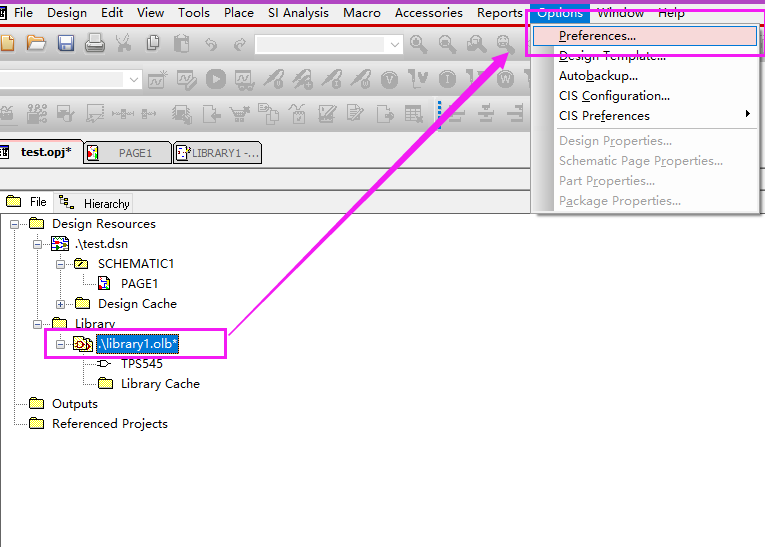Open CIS Configuration... from the menu
Image resolution: width=765 pixels, height=547 pixels.
tap(646, 96)
